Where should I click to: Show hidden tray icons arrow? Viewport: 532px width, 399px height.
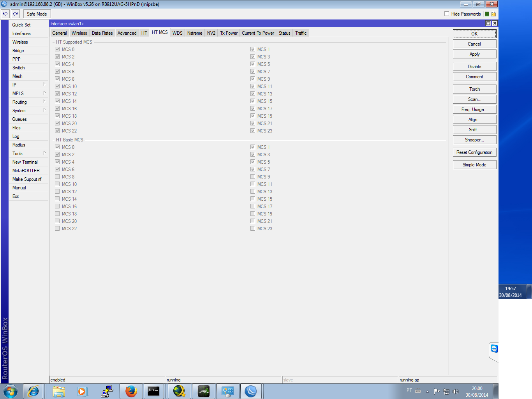pos(427,392)
